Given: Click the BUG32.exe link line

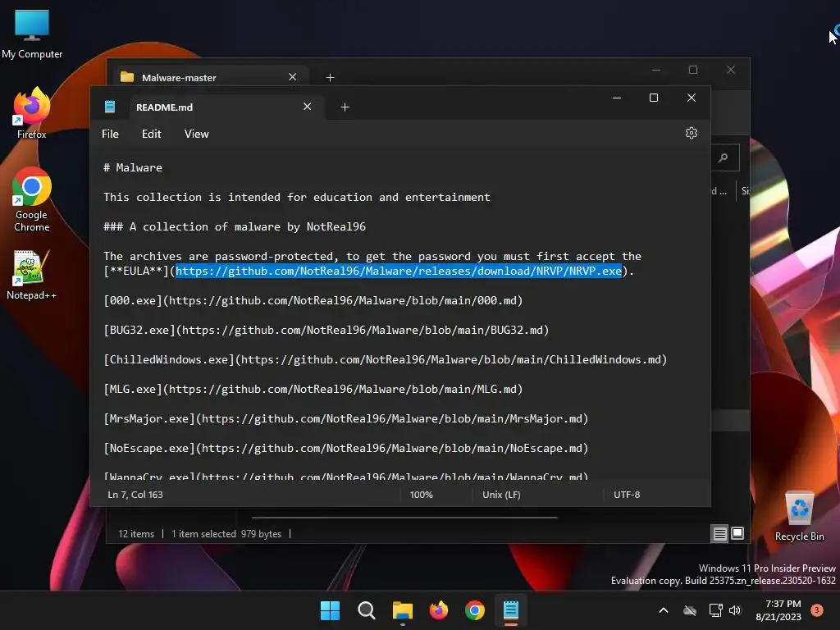Looking at the screenshot, I should 326,330.
